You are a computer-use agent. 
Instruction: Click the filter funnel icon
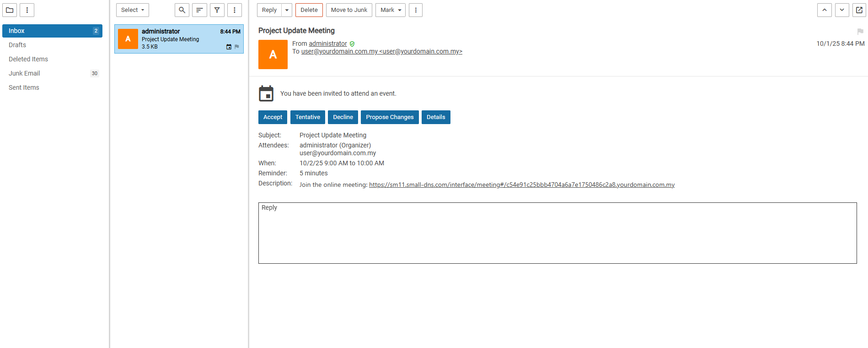217,10
